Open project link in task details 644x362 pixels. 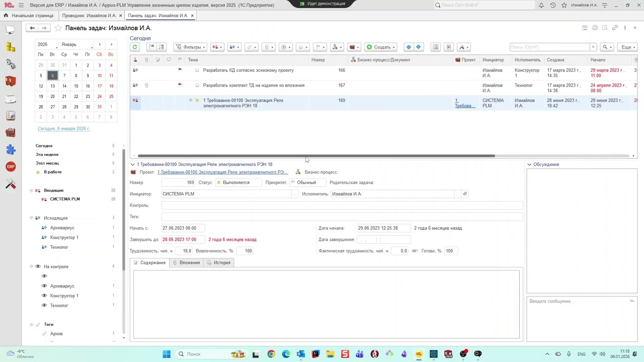[x=222, y=172]
